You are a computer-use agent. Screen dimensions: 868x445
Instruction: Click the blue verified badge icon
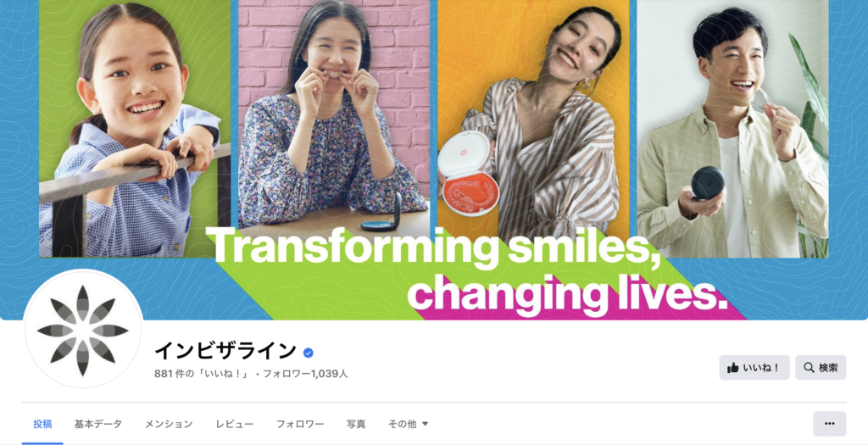point(309,353)
